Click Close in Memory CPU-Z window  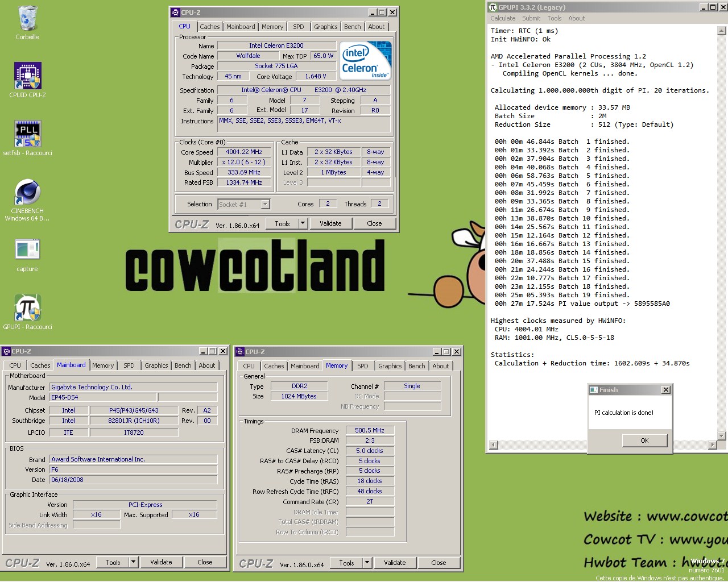[439, 563]
